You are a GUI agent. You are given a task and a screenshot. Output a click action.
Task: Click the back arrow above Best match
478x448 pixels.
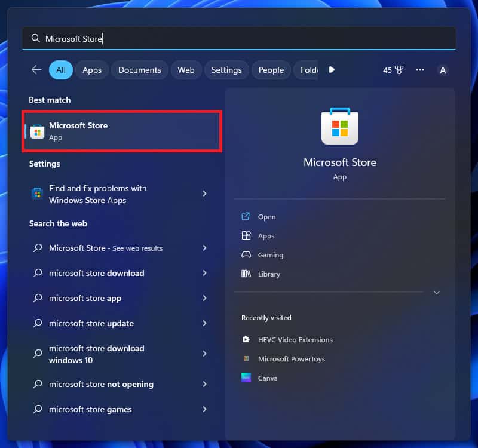tap(36, 70)
